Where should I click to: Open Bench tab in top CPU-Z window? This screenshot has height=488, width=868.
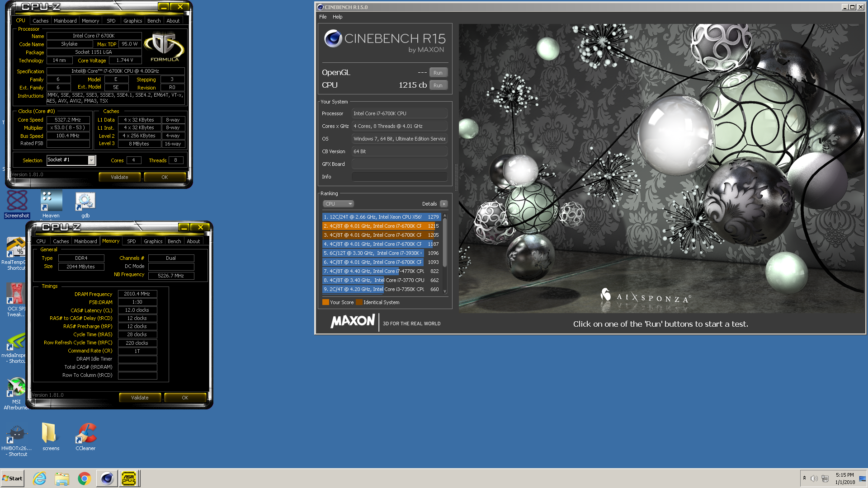coord(154,21)
